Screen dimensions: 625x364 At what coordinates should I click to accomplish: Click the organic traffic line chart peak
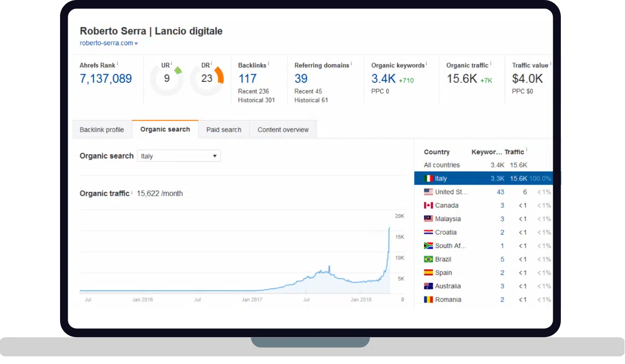coord(389,228)
